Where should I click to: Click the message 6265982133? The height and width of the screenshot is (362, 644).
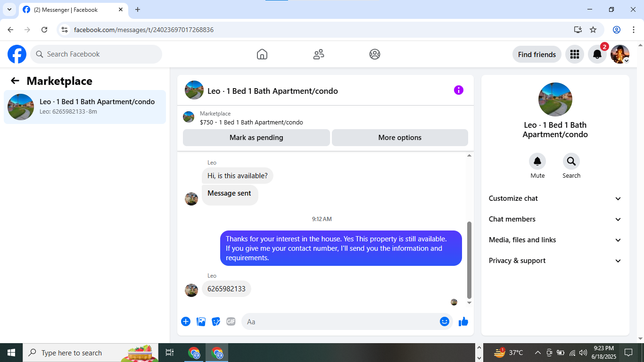point(226,289)
